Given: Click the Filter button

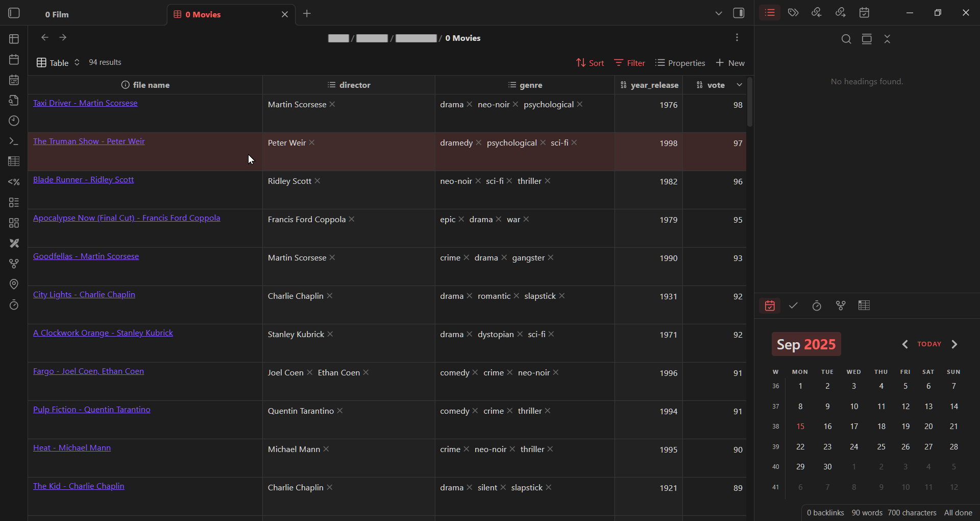Looking at the screenshot, I should (630, 63).
